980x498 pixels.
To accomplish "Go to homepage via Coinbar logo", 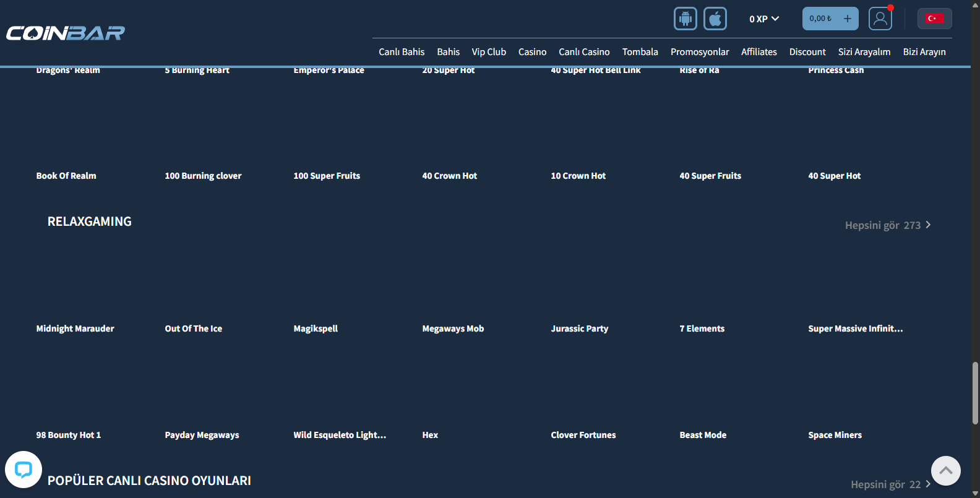I will (66, 33).
